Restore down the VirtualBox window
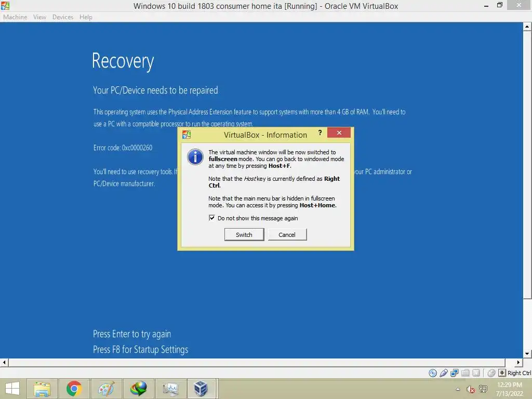 click(499, 5)
